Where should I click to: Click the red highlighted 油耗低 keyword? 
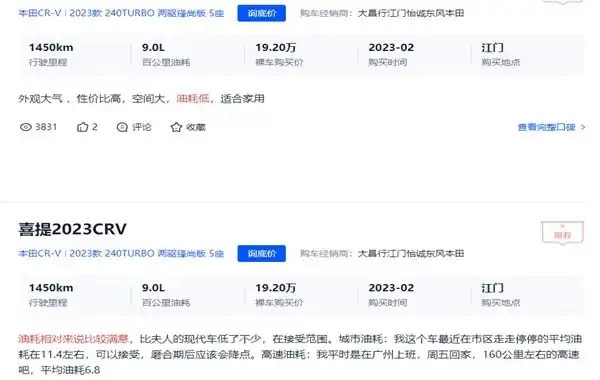193,99
